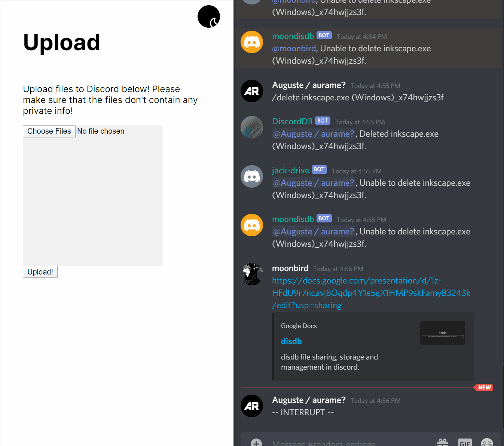Open the emoji picker icon
Screen dimensions: 504x446
[487, 443]
